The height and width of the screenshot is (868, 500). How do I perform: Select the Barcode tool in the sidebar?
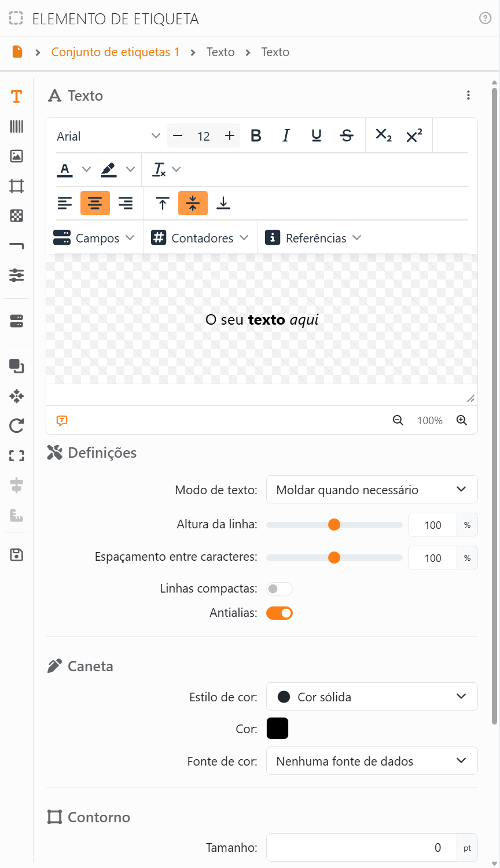17,126
